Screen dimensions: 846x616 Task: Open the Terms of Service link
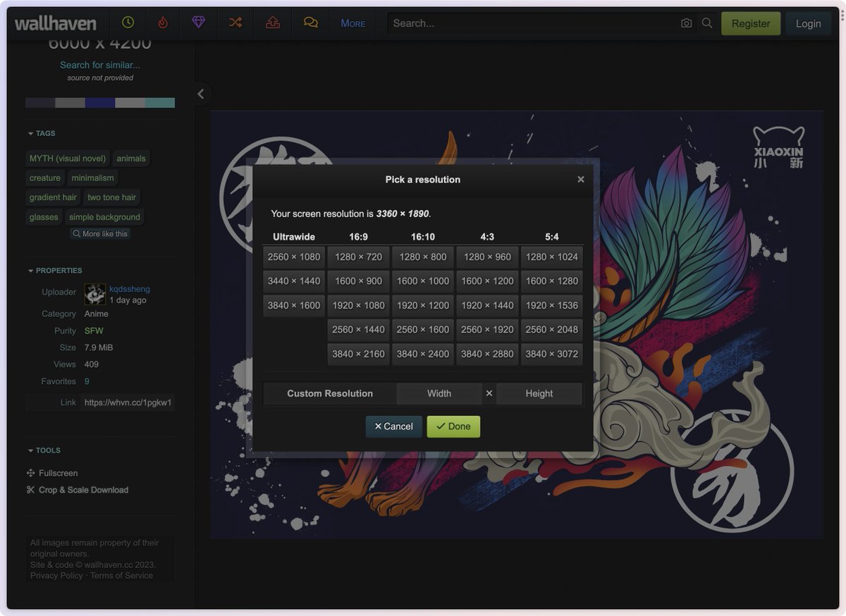(121, 576)
